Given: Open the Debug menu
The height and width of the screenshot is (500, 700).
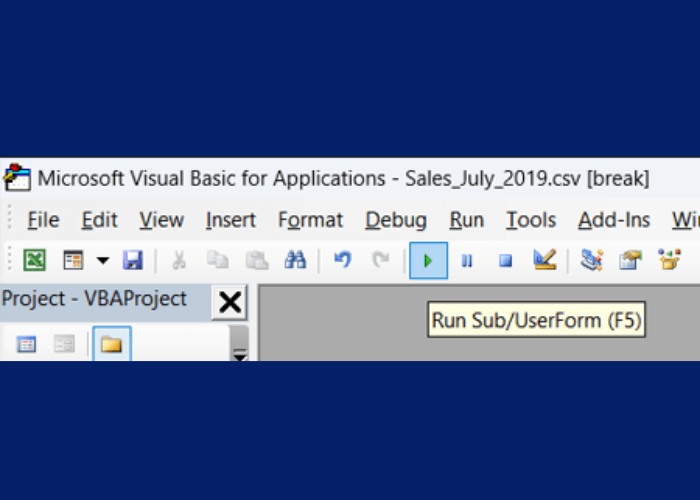Looking at the screenshot, I should click(x=396, y=220).
